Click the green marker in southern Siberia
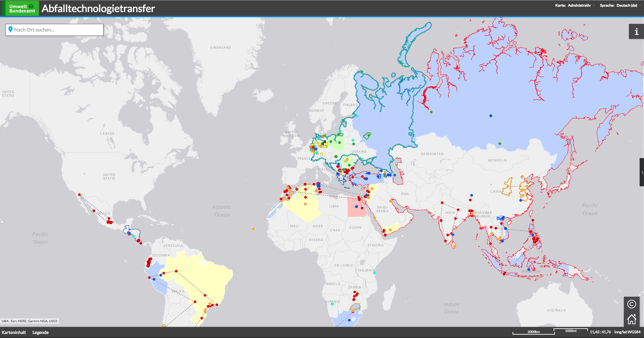This screenshot has height=338, width=644. pos(500,144)
